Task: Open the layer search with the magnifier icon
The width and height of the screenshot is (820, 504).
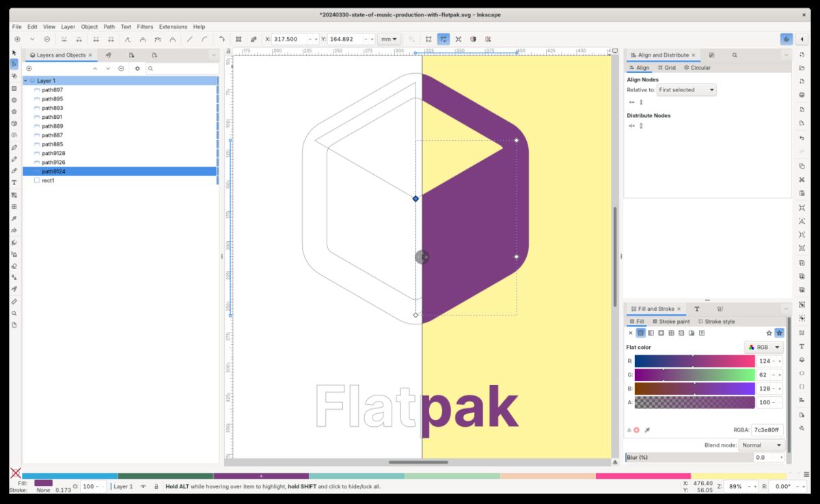Action: 152,68
